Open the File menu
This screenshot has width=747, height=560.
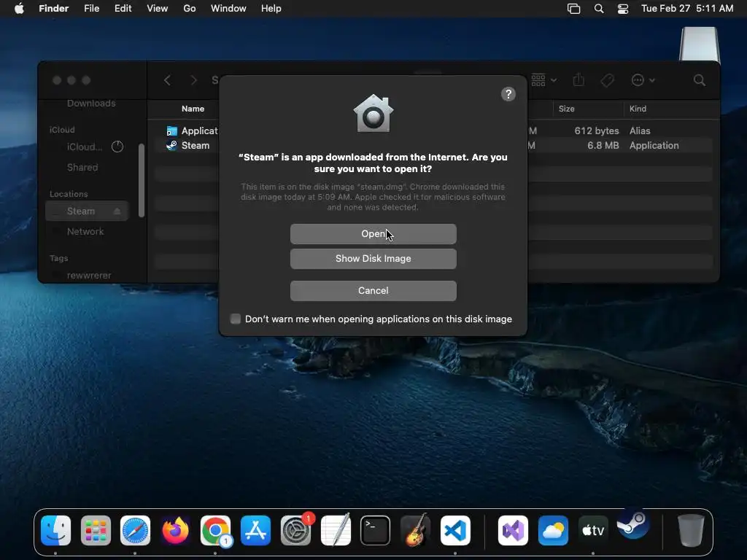(x=91, y=9)
